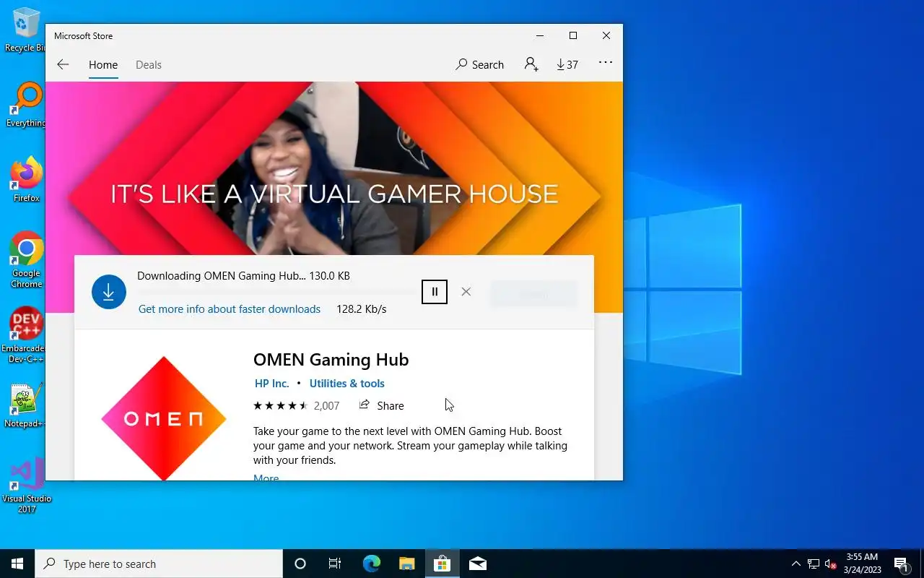Screen dimensions: 924x578
Task: Open the clock showing 3:55 AM
Action: pos(863,564)
